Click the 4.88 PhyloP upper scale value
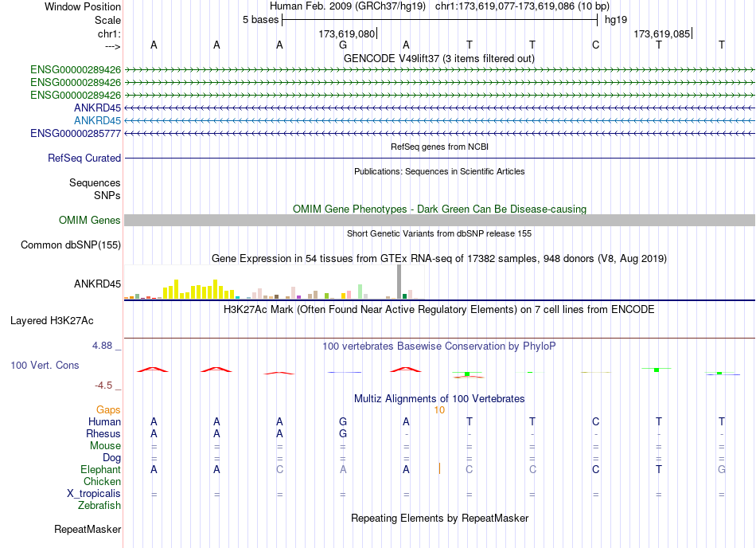 coord(102,346)
